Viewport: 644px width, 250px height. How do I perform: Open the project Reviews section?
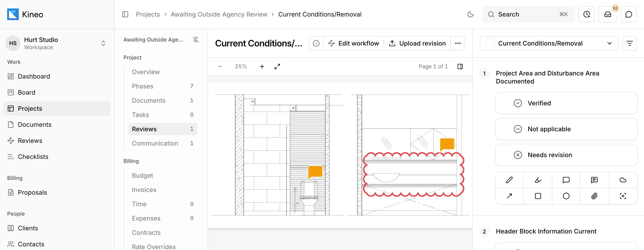pos(163,129)
